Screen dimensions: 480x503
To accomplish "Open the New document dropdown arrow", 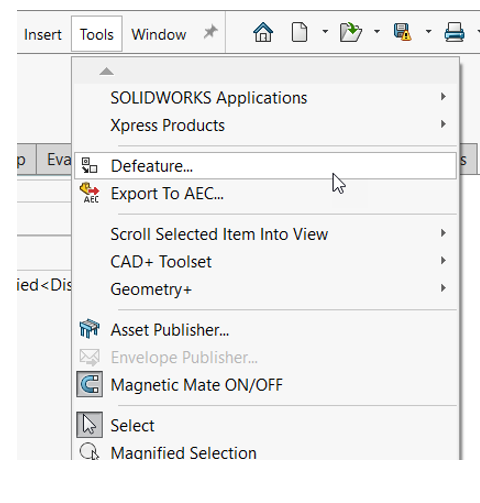I will click(x=325, y=32).
